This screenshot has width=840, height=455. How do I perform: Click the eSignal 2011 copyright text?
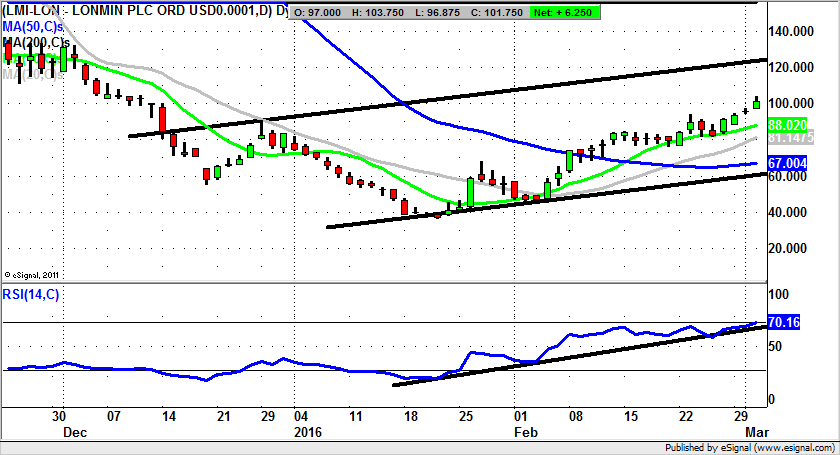click(31, 274)
